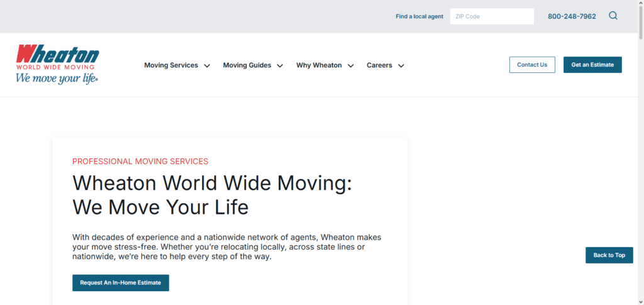Click the Wheaton World Wide Moving headline
644x305 pixels.
(x=212, y=194)
